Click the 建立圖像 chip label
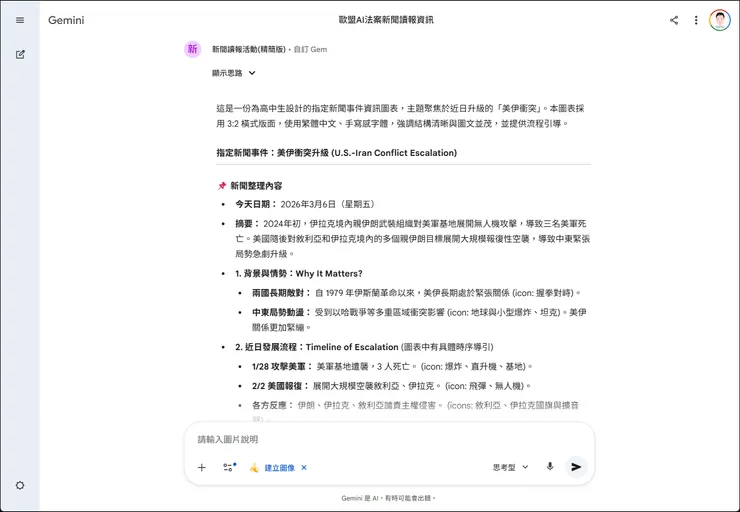The image size is (740, 512). pyautogui.click(x=279, y=468)
